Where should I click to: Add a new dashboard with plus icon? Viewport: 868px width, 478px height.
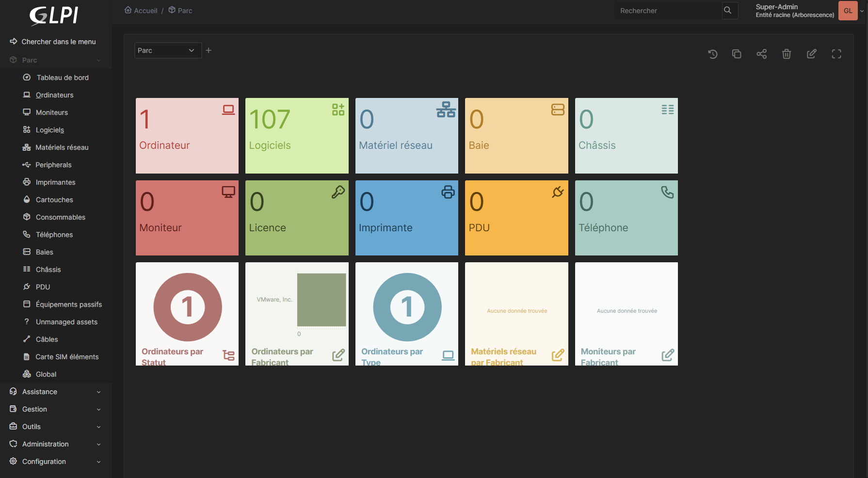point(209,50)
